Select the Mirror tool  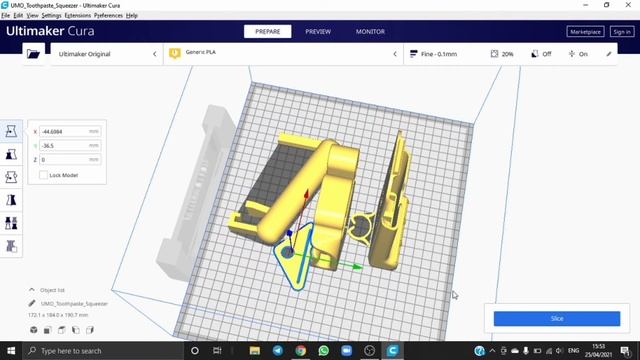pos(11,200)
